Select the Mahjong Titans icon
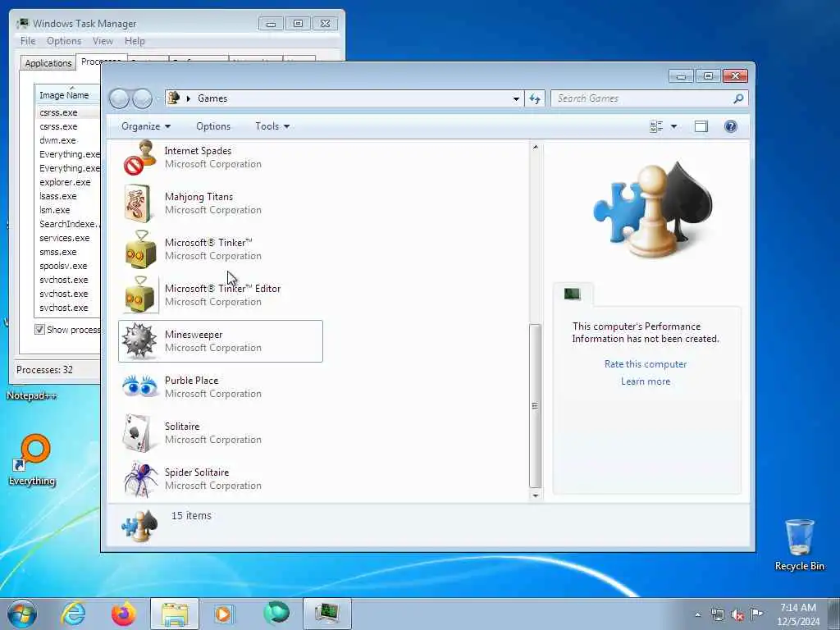This screenshot has height=630, width=840. pyautogui.click(x=138, y=203)
